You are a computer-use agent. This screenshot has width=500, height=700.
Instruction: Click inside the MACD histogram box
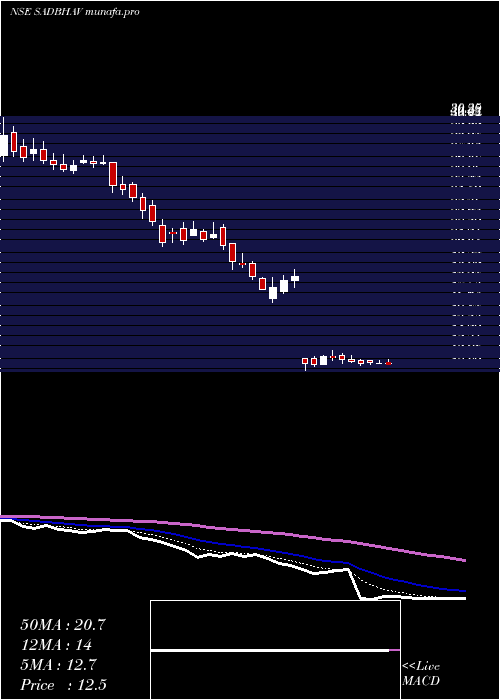pos(275,650)
